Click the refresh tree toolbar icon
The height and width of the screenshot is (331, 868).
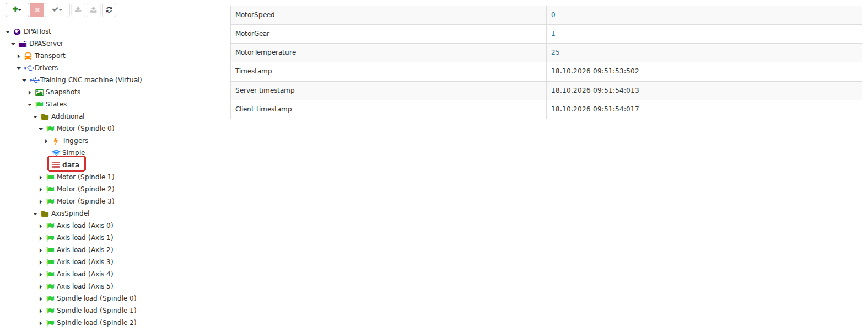click(109, 10)
